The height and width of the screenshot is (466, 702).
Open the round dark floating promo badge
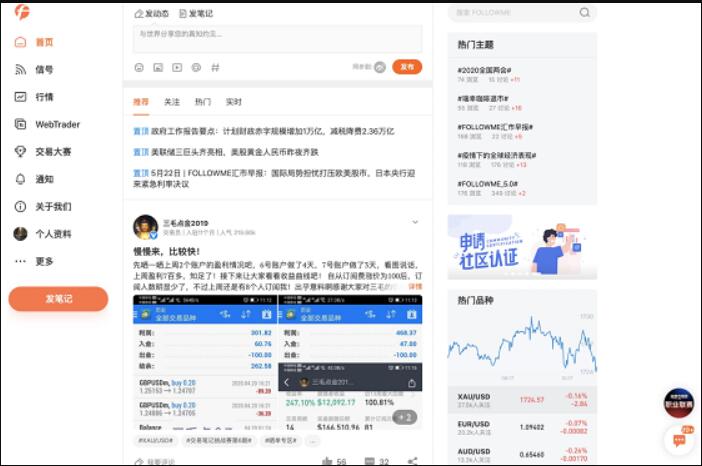coord(679,403)
